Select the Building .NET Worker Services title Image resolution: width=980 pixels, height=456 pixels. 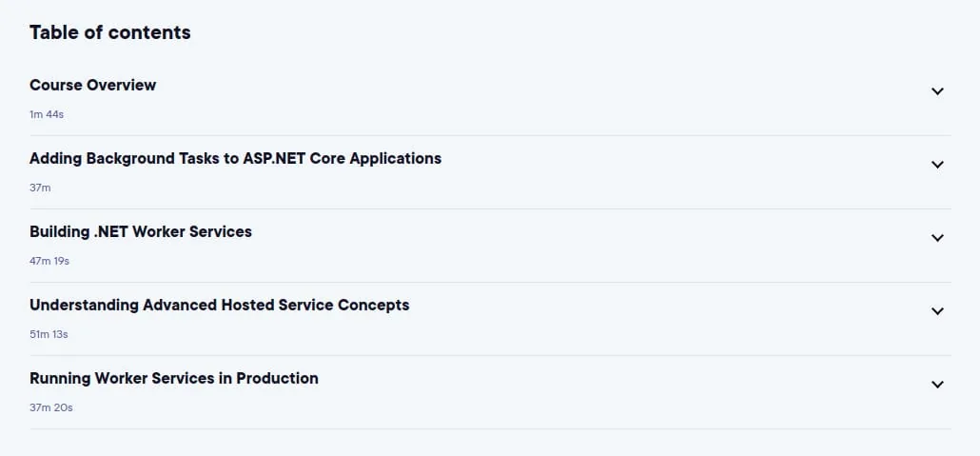141,231
